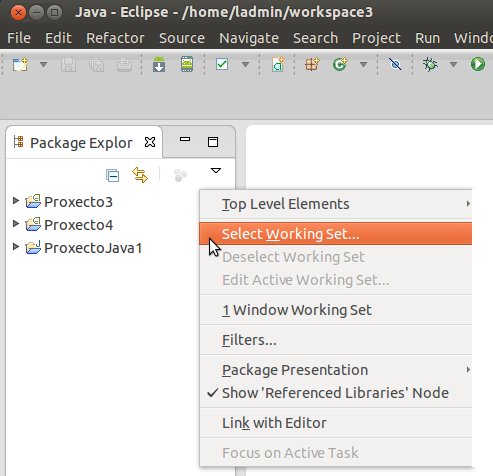Minimize the Package Explorer panel
This screenshot has width=493, height=476.
tap(185, 139)
